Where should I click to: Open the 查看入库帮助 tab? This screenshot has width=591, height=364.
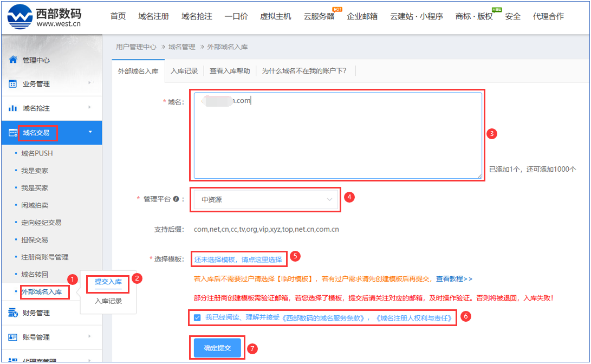click(230, 70)
